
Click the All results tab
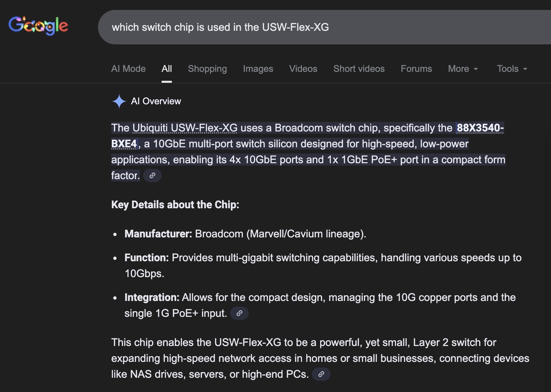[x=167, y=69]
